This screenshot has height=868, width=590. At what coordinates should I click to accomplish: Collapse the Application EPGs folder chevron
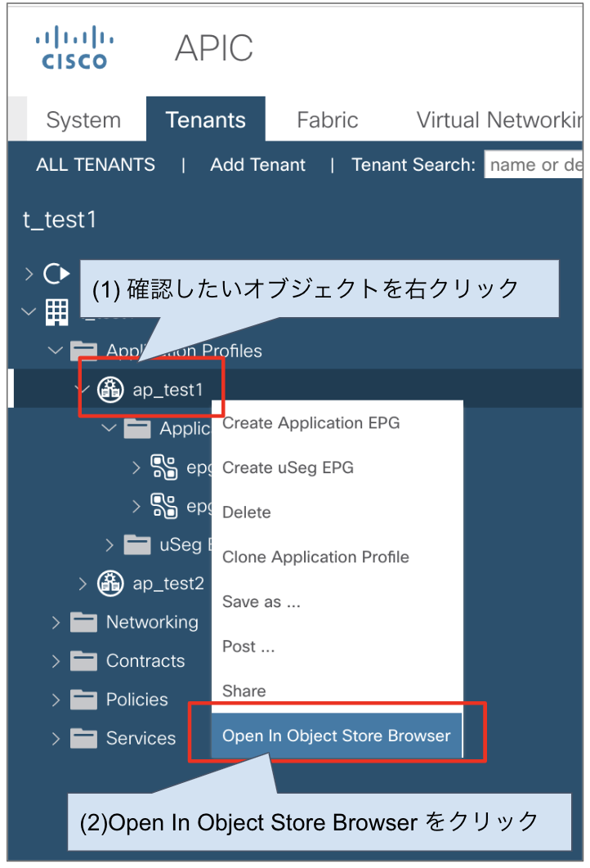(109, 428)
